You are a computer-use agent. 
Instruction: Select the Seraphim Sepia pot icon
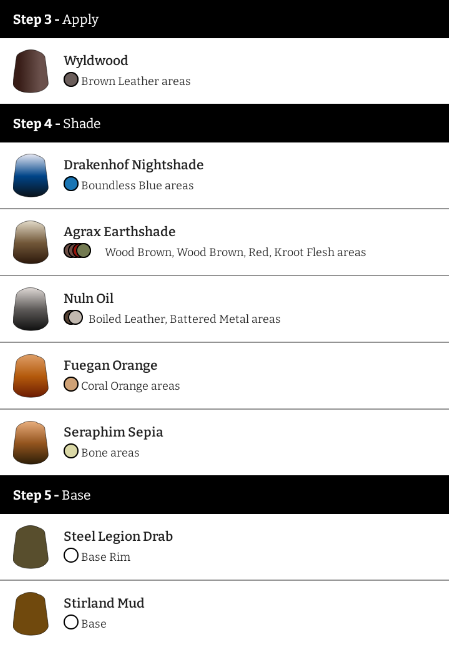[x=31, y=443]
